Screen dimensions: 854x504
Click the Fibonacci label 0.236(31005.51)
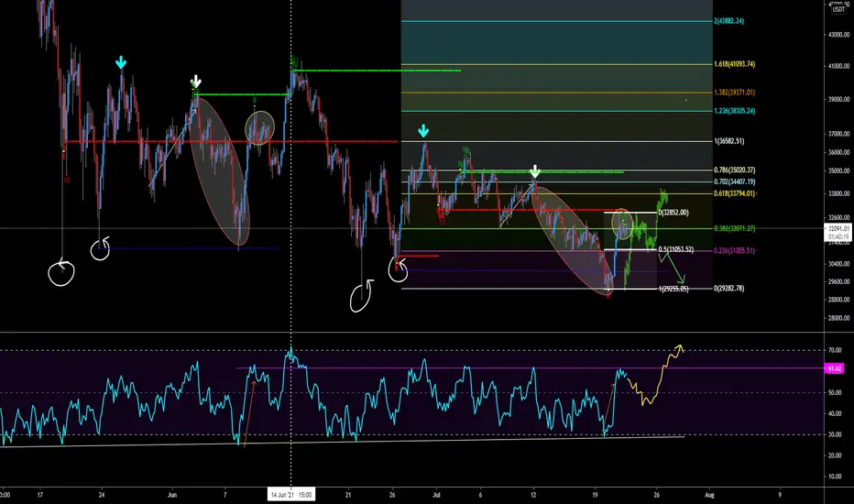pyautogui.click(x=734, y=251)
